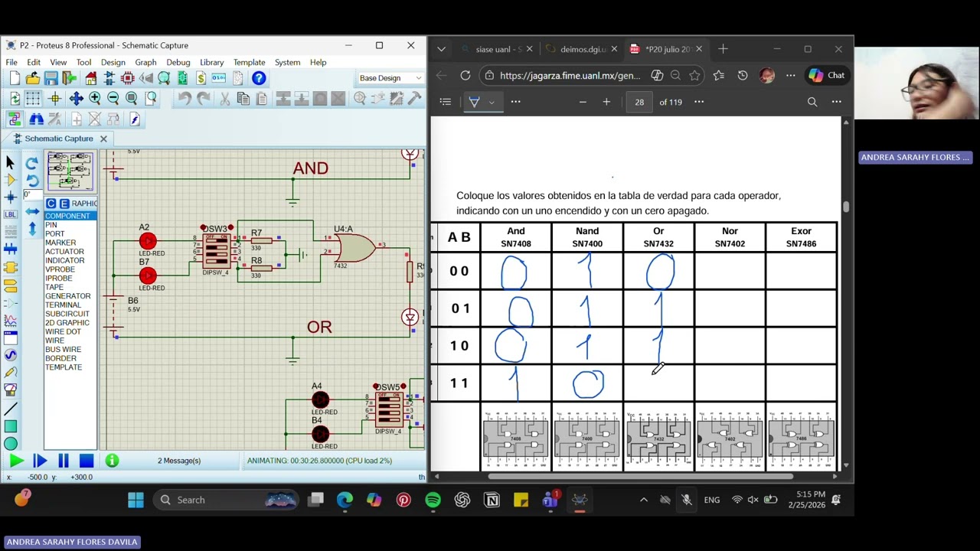Switch to the siase uanl browser tab
Viewport: 980px width, 551px height.
498,49
